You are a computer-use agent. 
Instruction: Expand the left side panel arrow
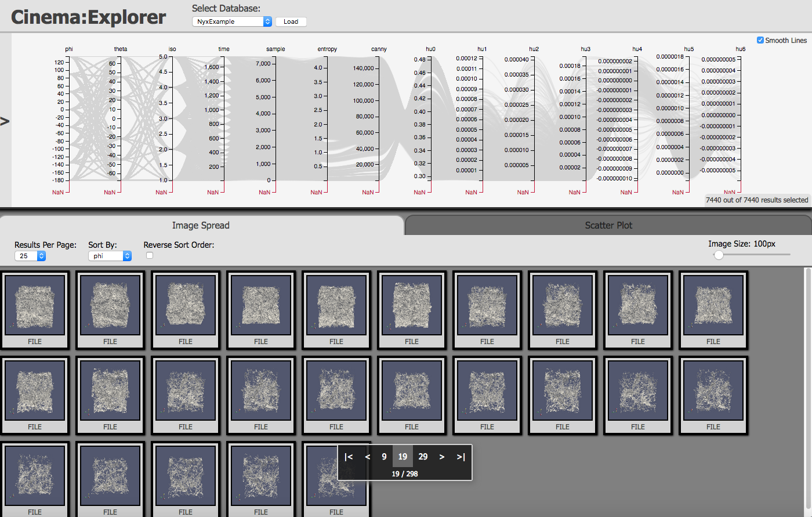click(x=5, y=121)
